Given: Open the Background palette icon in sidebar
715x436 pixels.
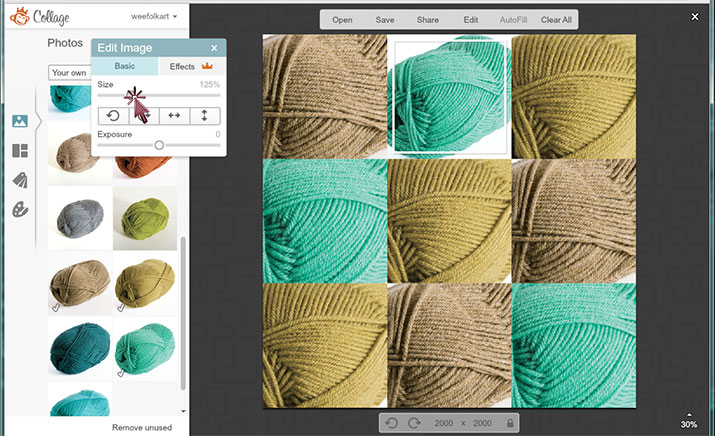Looking at the screenshot, I should (20, 210).
